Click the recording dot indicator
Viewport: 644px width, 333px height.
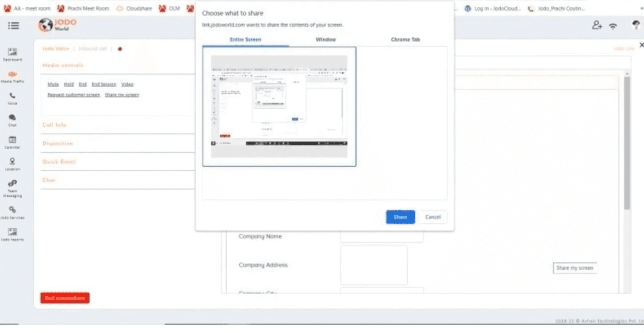[120, 49]
